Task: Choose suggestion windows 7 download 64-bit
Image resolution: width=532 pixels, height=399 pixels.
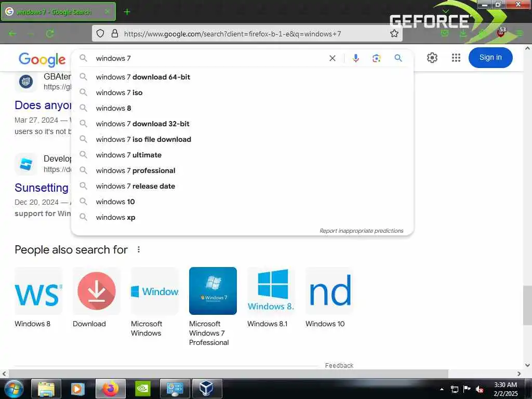Action: pyautogui.click(x=242, y=77)
